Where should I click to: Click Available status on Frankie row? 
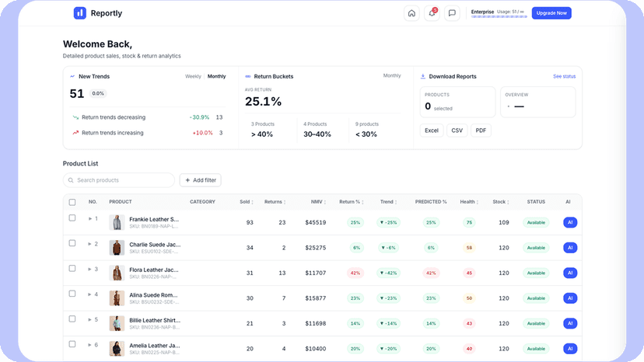[536, 222]
